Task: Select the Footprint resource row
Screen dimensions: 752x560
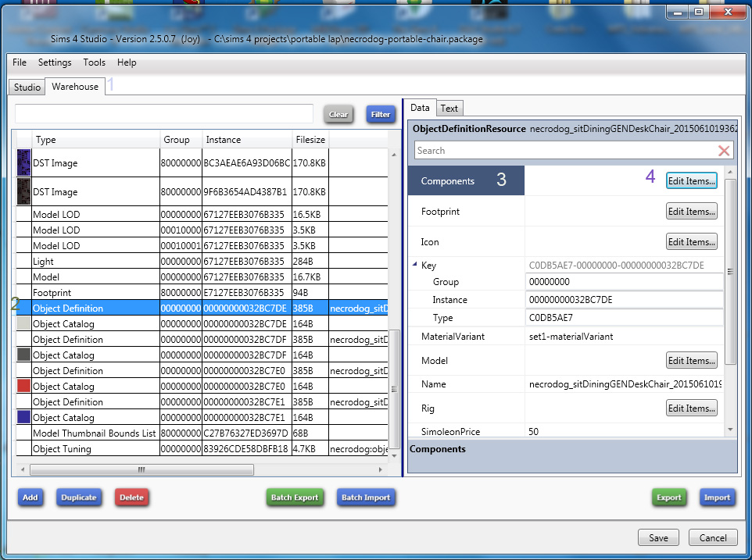Action: 202,292
